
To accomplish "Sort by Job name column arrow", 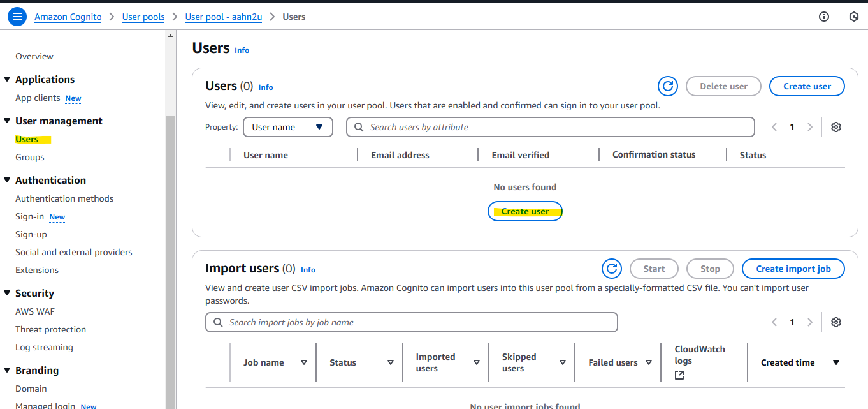I will (x=304, y=362).
